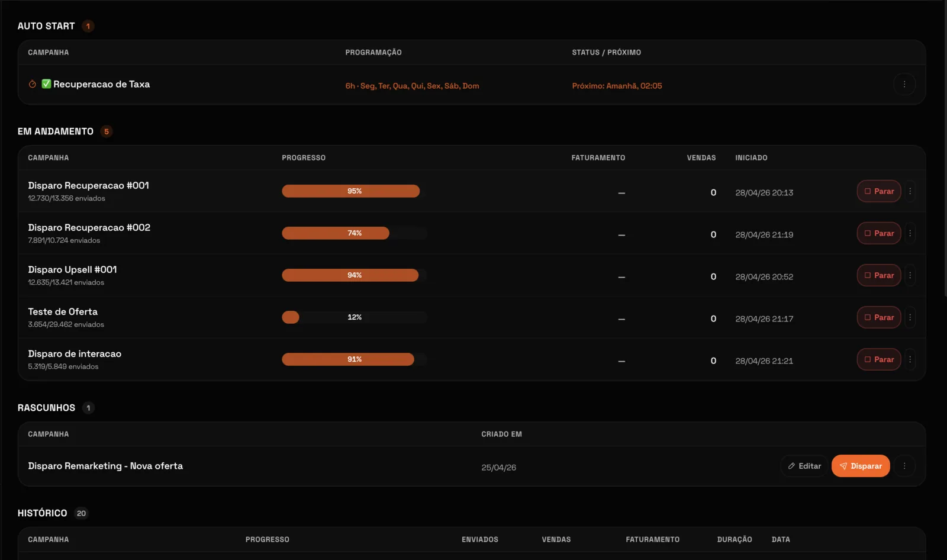Viewport: 947px width, 560px height.
Task: Open kebab menu for Disparo Upsell #001
Action: point(910,275)
